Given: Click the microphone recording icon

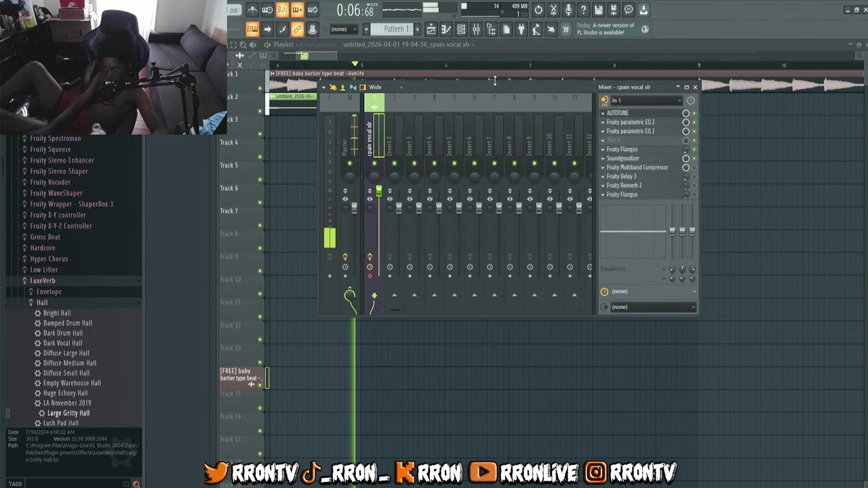Looking at the screenshot, I should coord(568,9).
